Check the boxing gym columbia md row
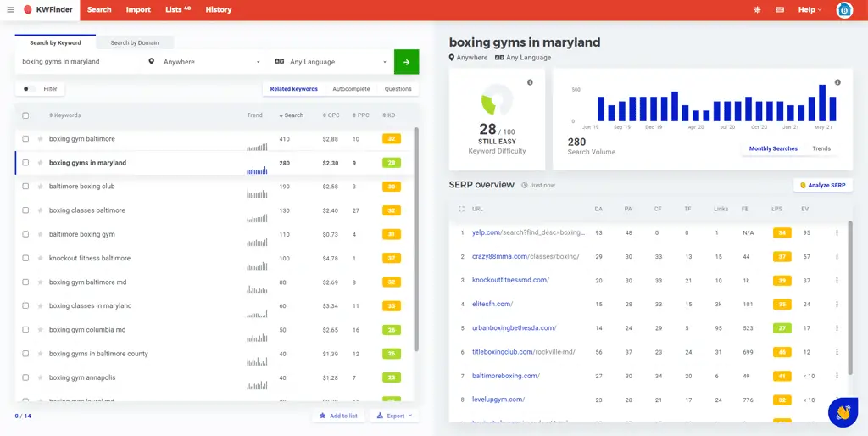This screenshot has width=868, height=436. pos(25,330)
